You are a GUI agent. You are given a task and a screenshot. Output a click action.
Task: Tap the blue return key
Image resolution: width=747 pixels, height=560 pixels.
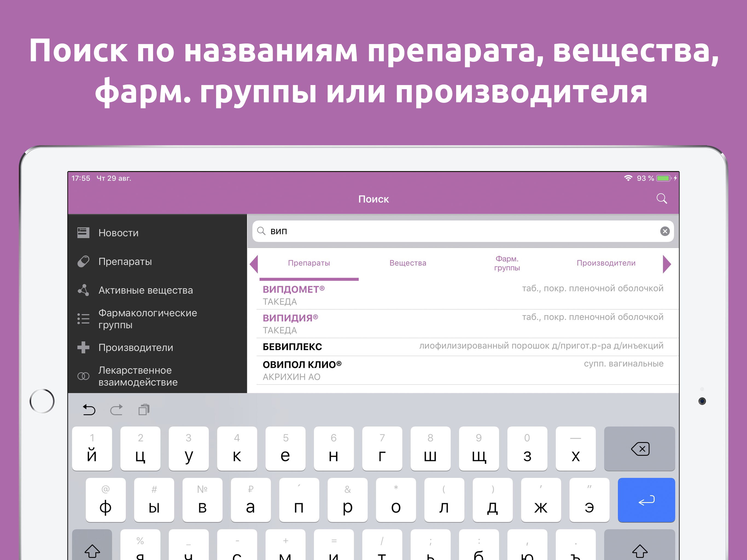coord(646,500)
